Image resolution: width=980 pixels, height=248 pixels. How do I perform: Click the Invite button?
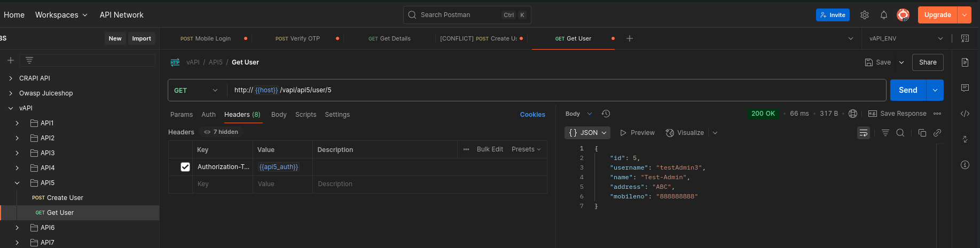[x=833, y=15]
